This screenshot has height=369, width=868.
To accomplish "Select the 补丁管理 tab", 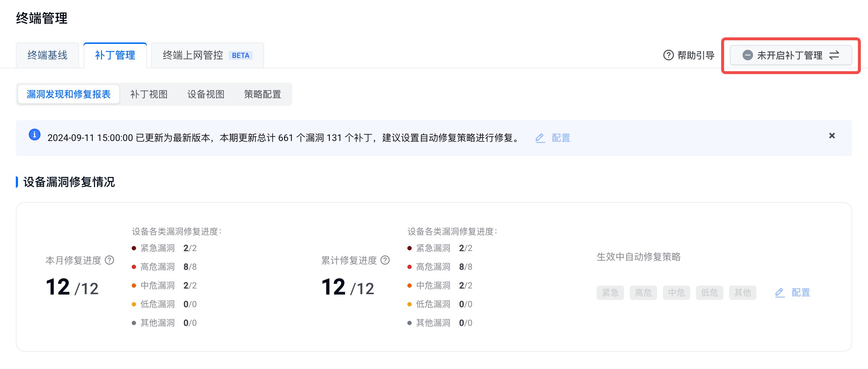I will click(x=115, y=55).
